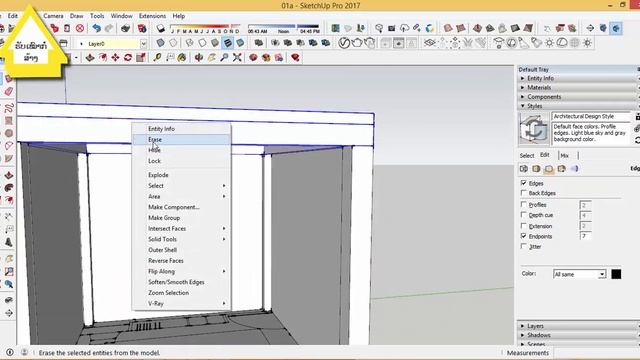Image resolution: width=640 pixels, height=360 pixels.
Task: Click the red circled X Erase toolbar icon
Action: (x=80, y=28)
